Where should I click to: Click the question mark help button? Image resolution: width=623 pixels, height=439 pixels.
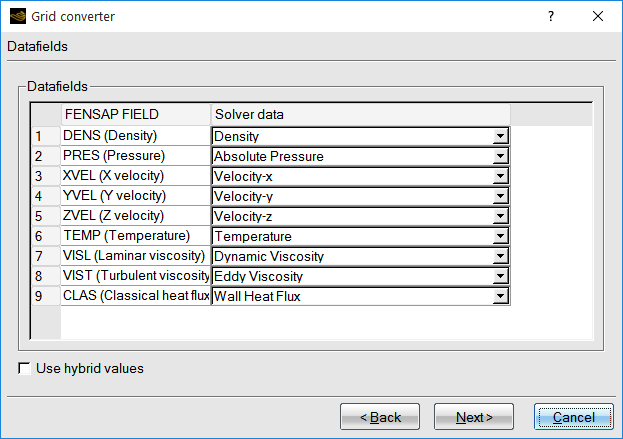[551, 16]
